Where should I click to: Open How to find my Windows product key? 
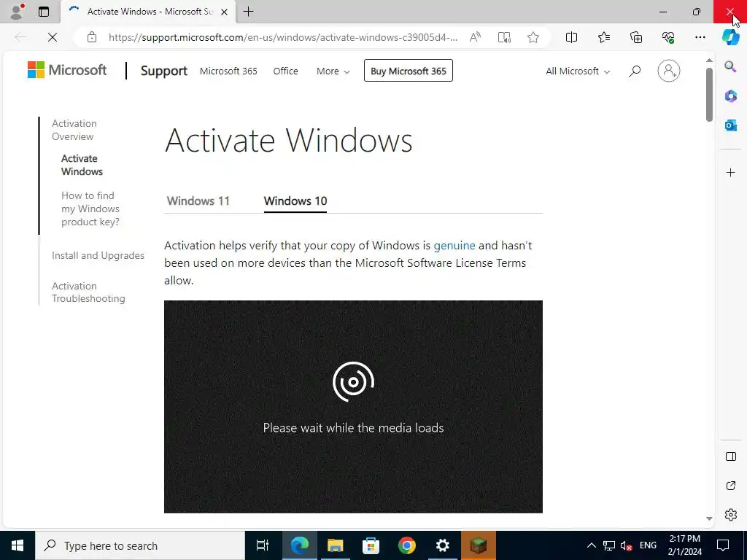point(90,209)
